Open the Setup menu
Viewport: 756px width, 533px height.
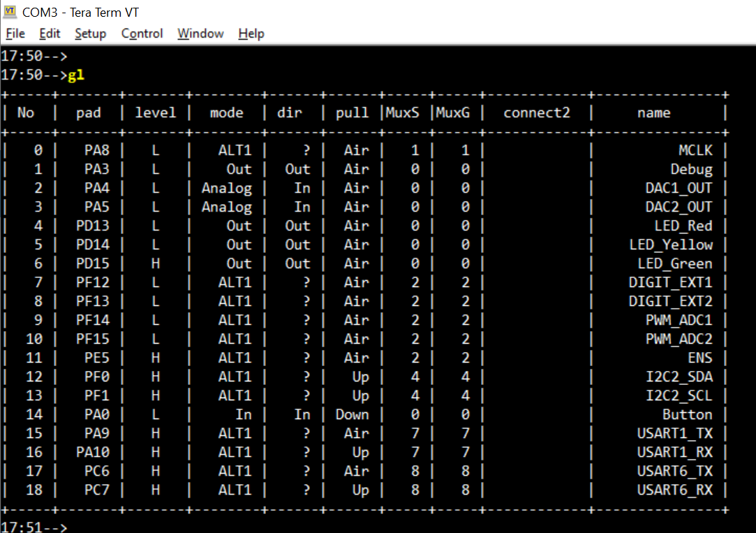[x=90, y=34]
